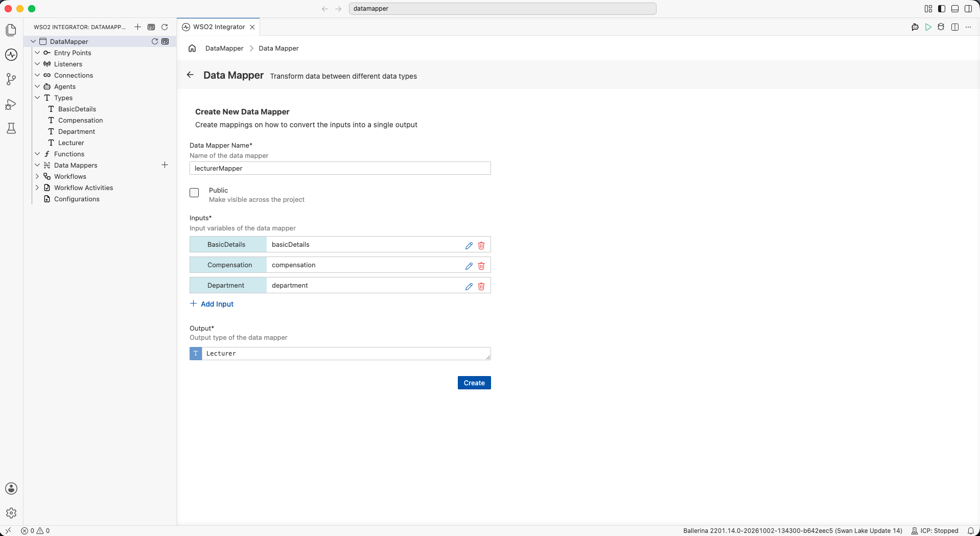The width and height of the screenshot is (980, 536).
Task: Click the debug bug icon in editor toolbar
Action: click(x=941, y=27)
